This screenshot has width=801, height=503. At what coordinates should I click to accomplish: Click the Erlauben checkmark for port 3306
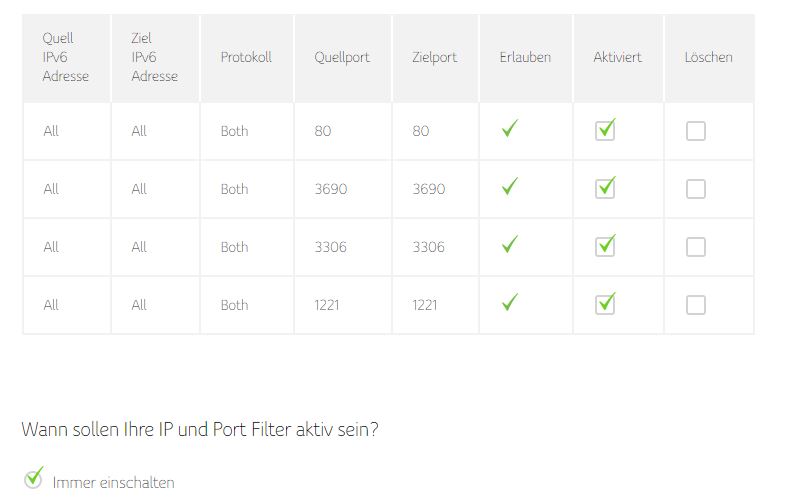click(x=510, y=246)
